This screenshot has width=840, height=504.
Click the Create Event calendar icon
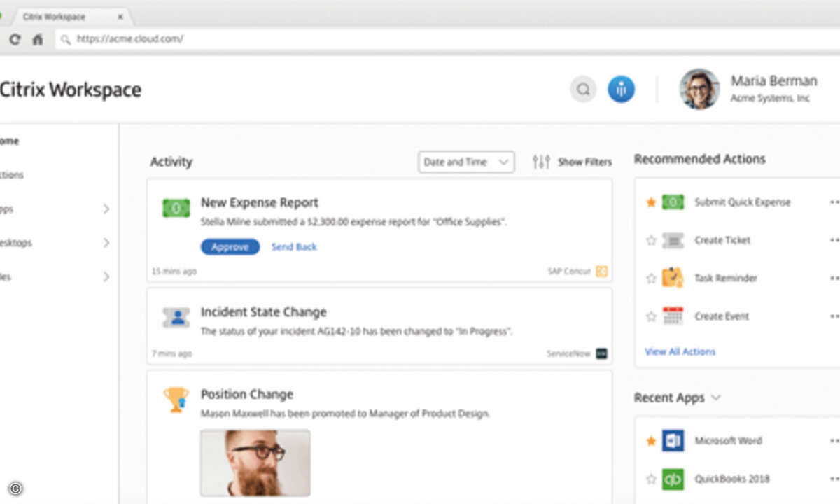[673, 316]
